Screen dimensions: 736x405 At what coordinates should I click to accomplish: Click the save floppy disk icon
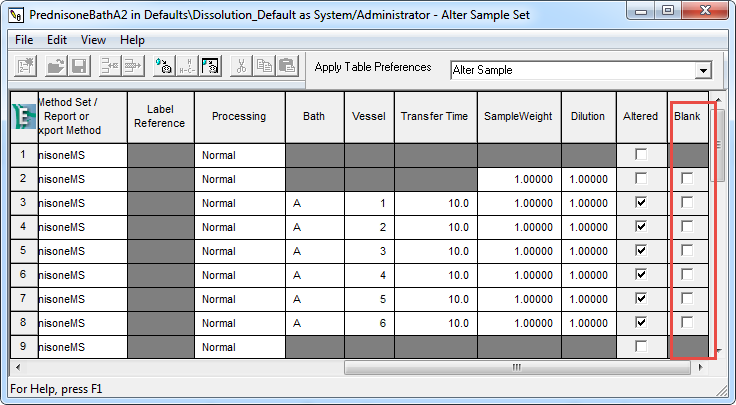coord(79,66)
